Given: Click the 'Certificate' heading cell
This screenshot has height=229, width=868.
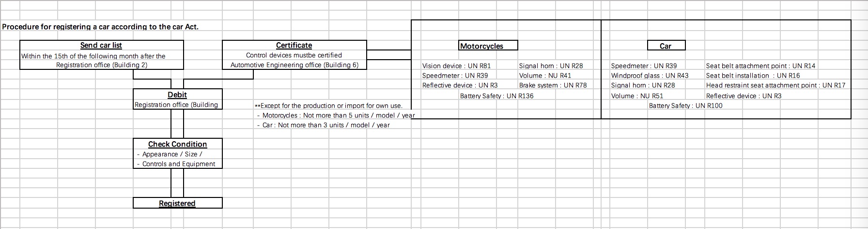Looking at the screenshot, I should 294,45.
